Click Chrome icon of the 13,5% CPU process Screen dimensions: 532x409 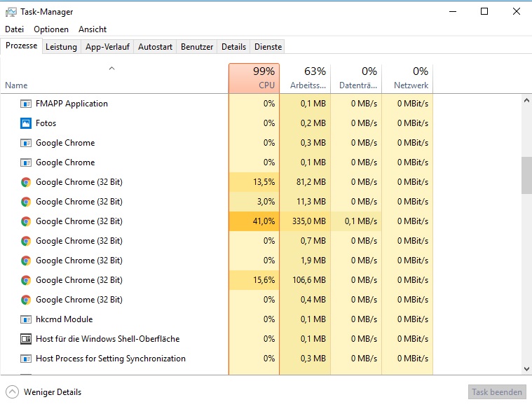click(26, 182)
